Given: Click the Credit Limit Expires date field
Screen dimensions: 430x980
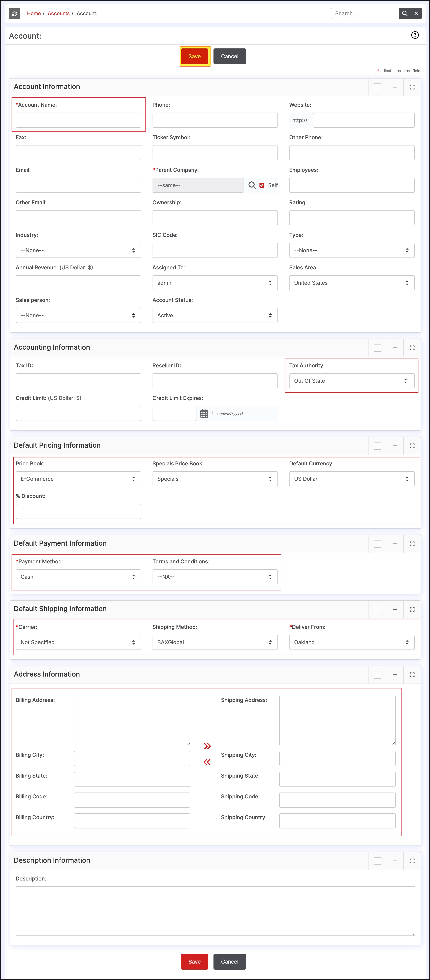Looking at the screenshot, I should (x=174, y=414).
